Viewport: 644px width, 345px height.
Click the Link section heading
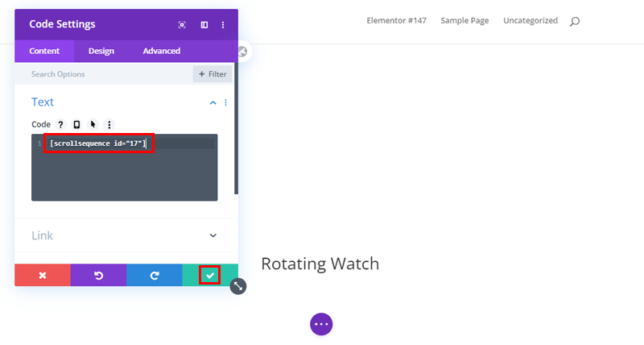43,235
